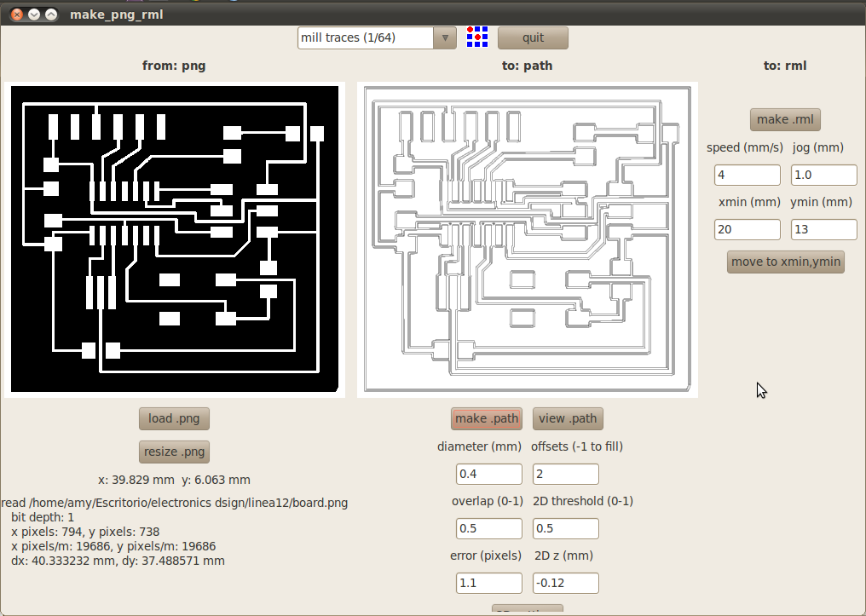
Task: Click the make .path button
Action: click(x=487, y=418)
